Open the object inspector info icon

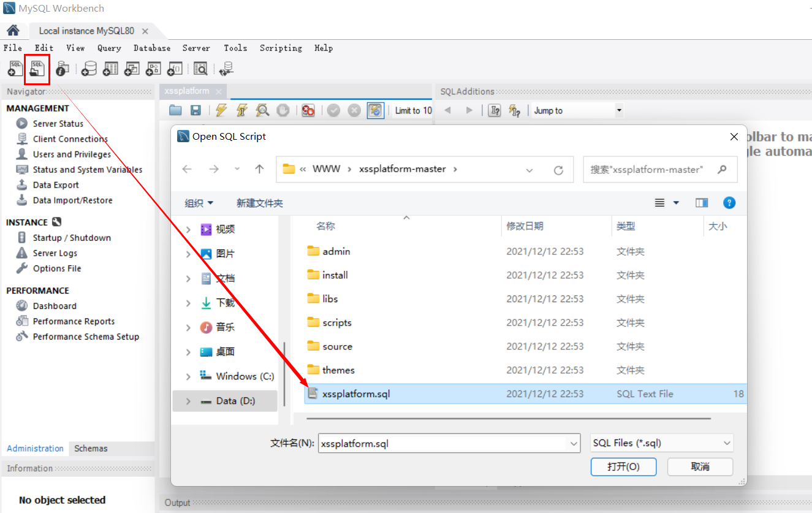pos(61,69)
